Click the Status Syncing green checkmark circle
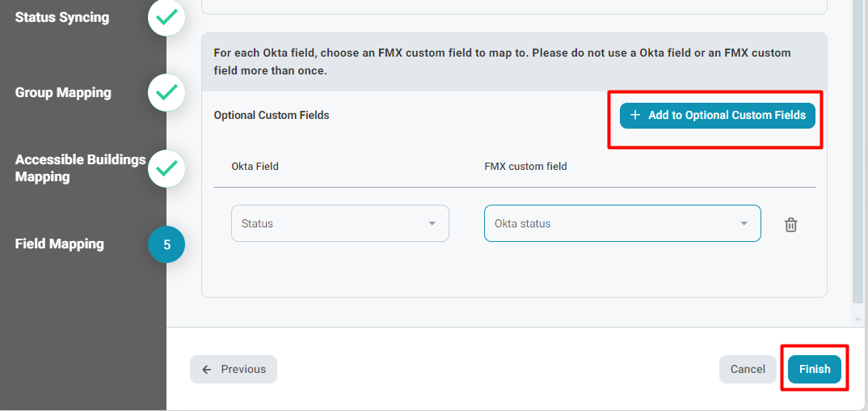The image size is (868, 411). pos(166,18)
